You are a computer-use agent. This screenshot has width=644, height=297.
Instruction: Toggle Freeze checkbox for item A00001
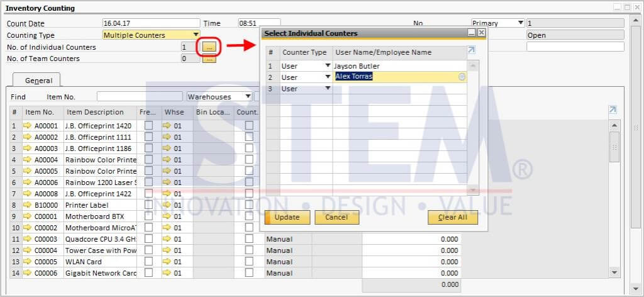click(x=148, y=126)
